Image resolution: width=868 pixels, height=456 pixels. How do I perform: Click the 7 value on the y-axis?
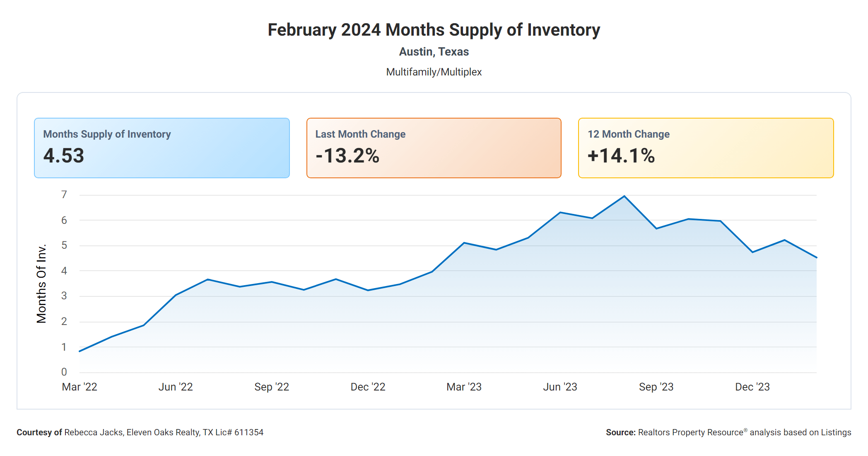tap(64, 194)
